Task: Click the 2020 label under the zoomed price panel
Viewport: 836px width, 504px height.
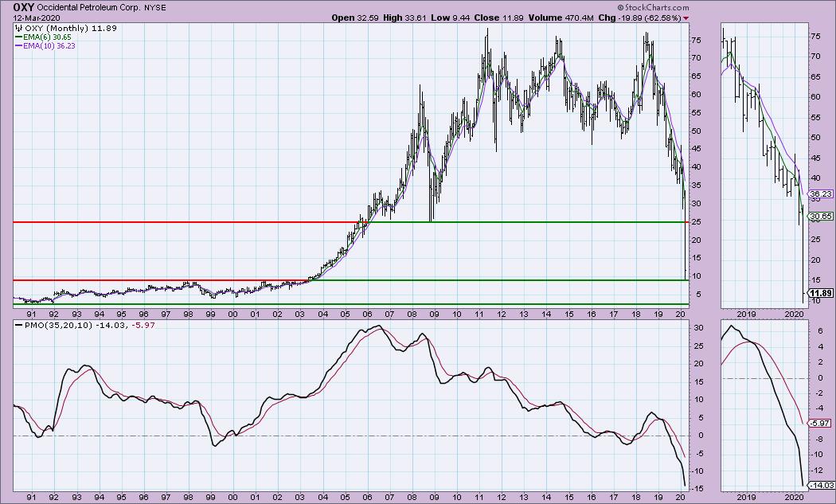Action: coord(795,315)
